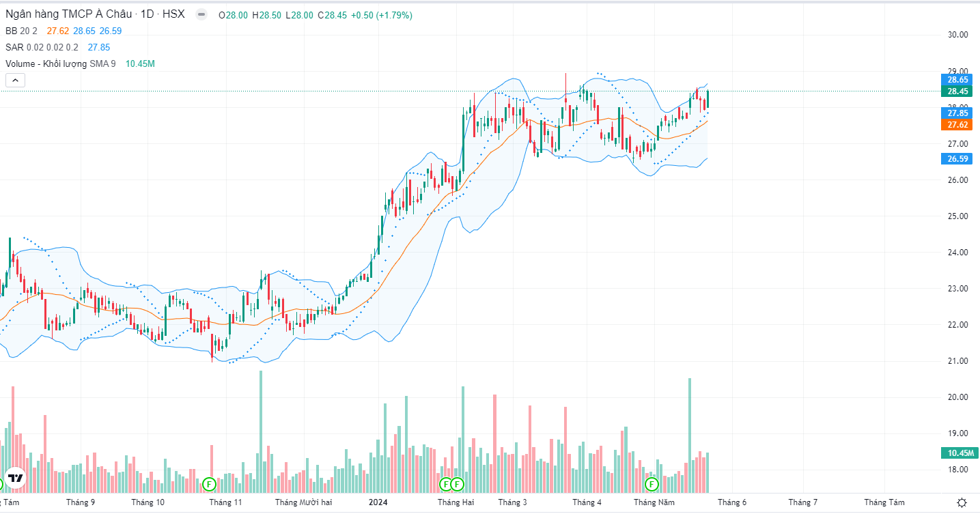Click the 19.00 price axis label

coord(959,433)
